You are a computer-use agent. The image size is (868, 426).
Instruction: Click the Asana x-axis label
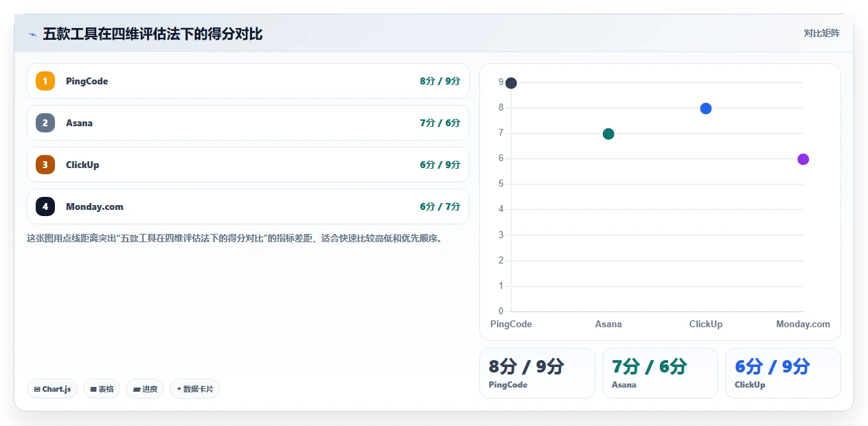tap(608, 324)
